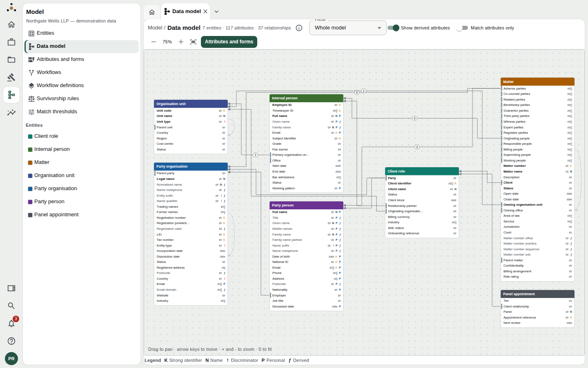The height and width of the screenshot is (368, 588).
Task: Open Workflow definitions in the sidebar
Action: point(82,85)
